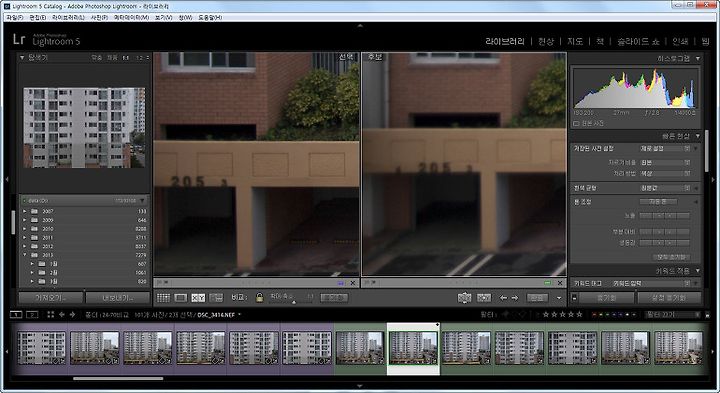Screen dimensions: 720x393
Task: Switch to 지도 module
Action: pos(575,41)
